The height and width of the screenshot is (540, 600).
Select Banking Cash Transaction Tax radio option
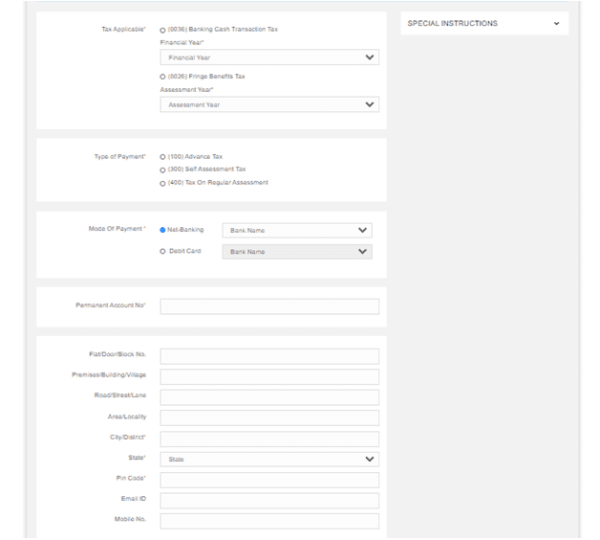point(163,30)
